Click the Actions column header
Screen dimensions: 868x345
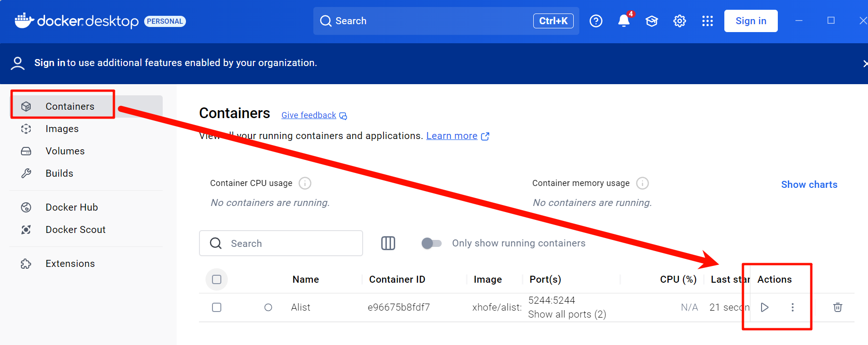(775, 279)
